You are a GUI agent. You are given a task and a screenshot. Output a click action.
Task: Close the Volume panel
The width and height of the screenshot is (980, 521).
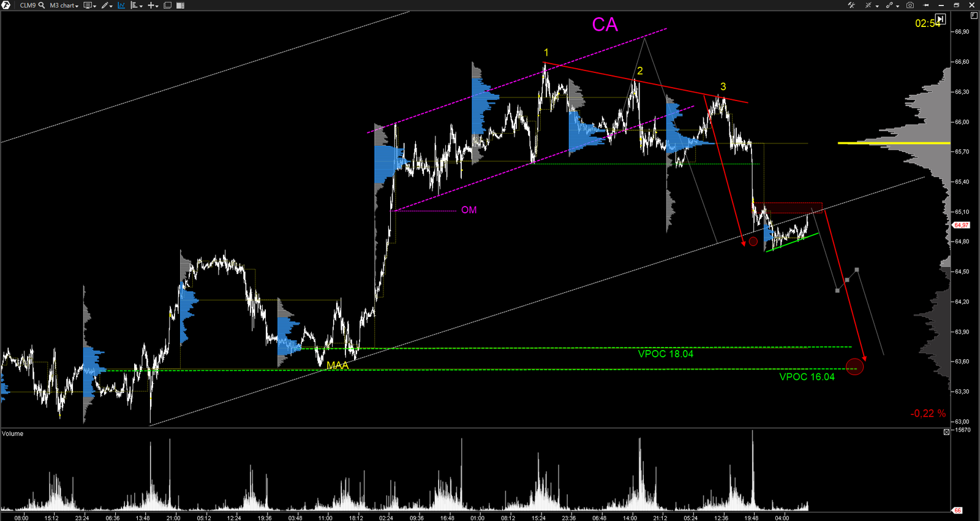946,432
